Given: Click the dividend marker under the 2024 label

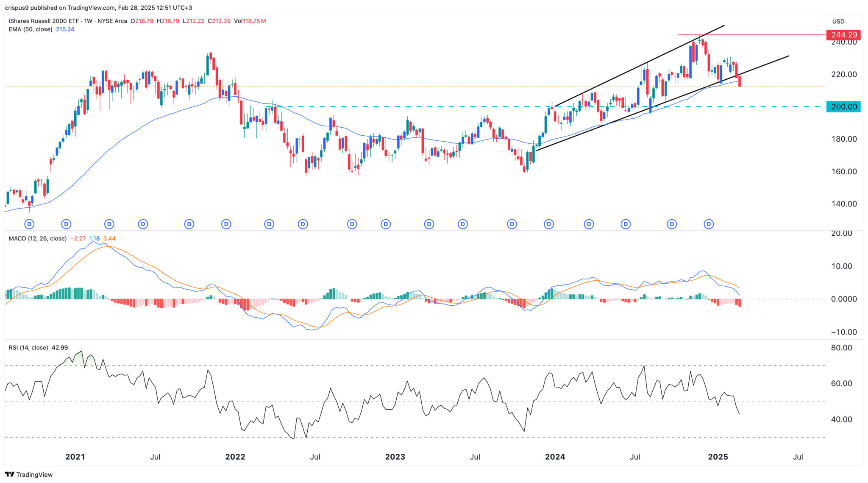Looking at the screenshot, I should (549, 224).
